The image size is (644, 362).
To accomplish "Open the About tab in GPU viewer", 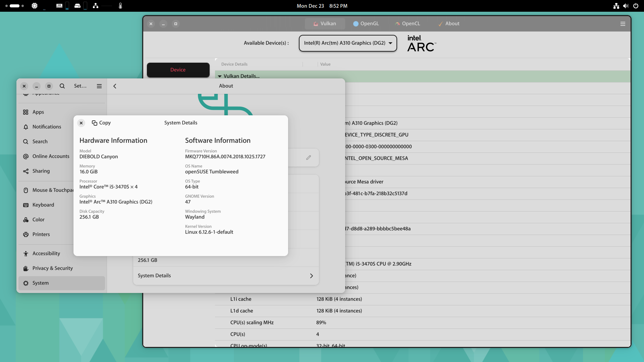I will [449, 24].
